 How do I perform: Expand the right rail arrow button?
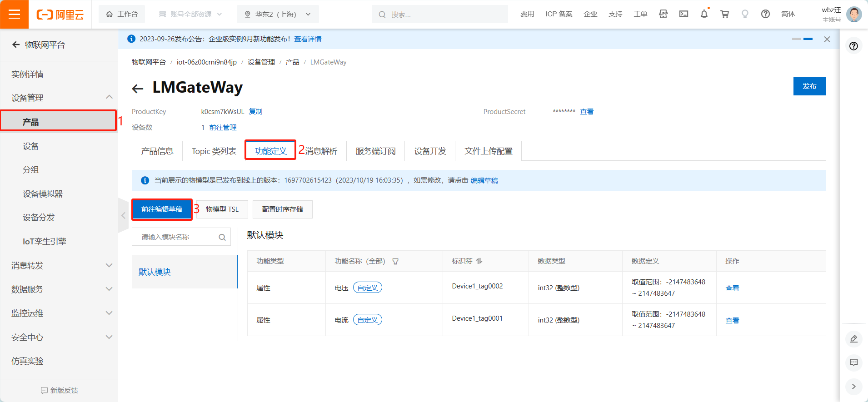coord(854,386)
